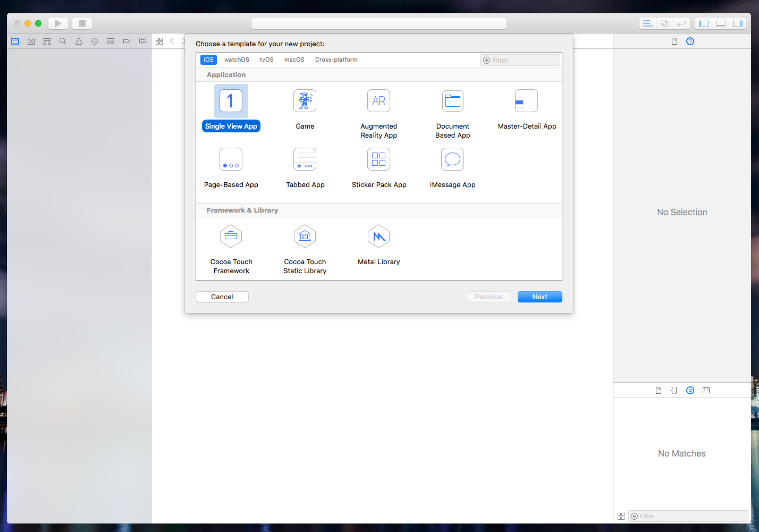The height and width of the screenshot is (532, 759).
Task: Pick the Augmented Reality App template
Action: (378, 114)
